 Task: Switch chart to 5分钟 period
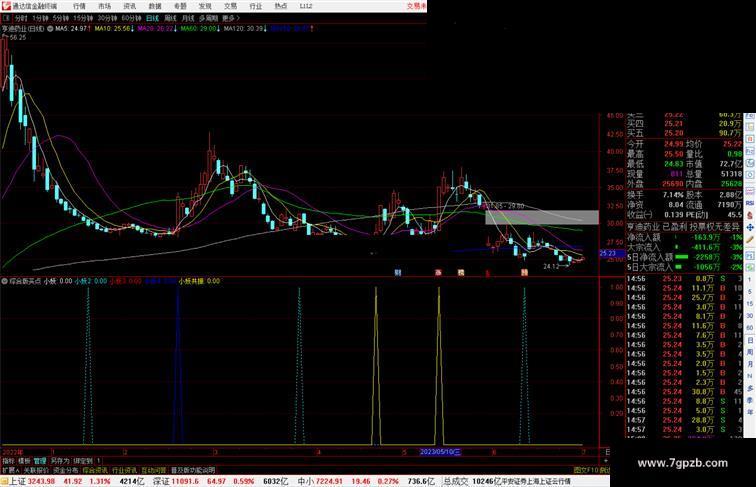tap(60, 18)
